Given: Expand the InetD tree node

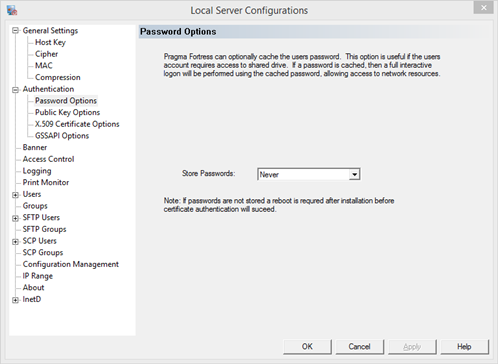Looking at the screenshot, I should 15,300.
